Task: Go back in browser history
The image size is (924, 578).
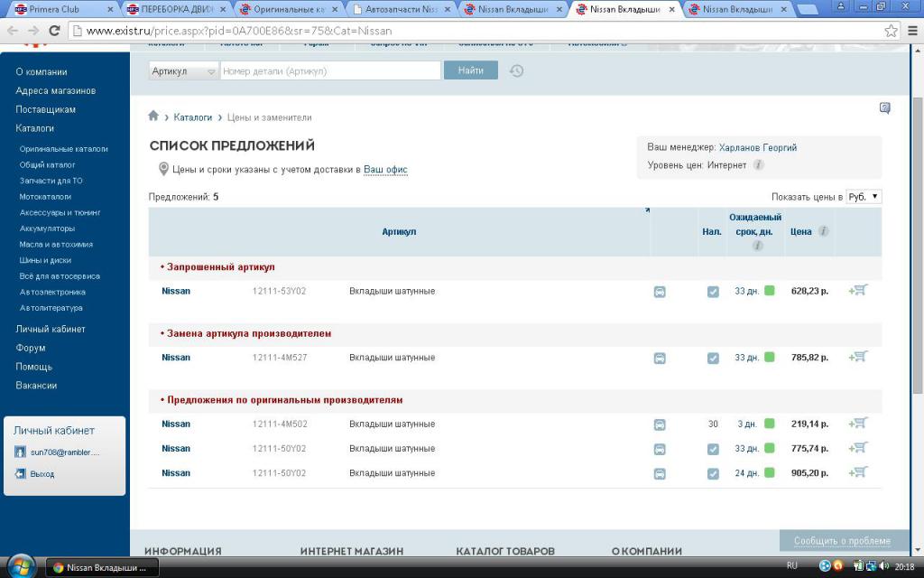Action: coord(13,31)
